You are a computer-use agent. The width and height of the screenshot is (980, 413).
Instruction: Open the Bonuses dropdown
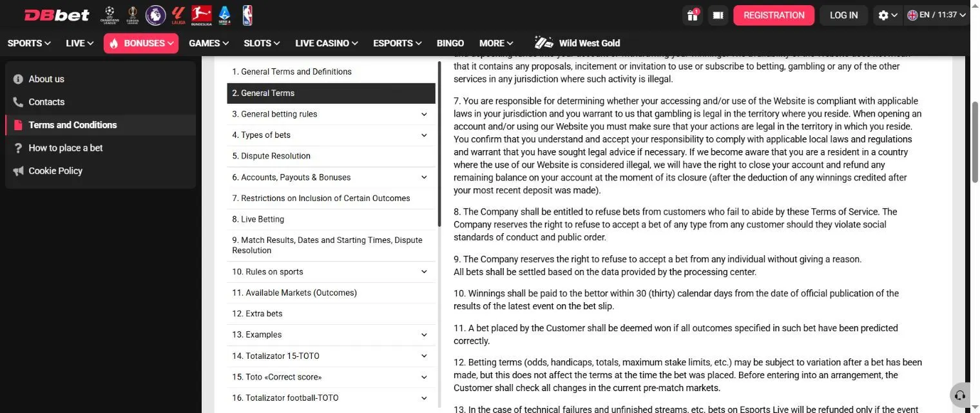141,43
